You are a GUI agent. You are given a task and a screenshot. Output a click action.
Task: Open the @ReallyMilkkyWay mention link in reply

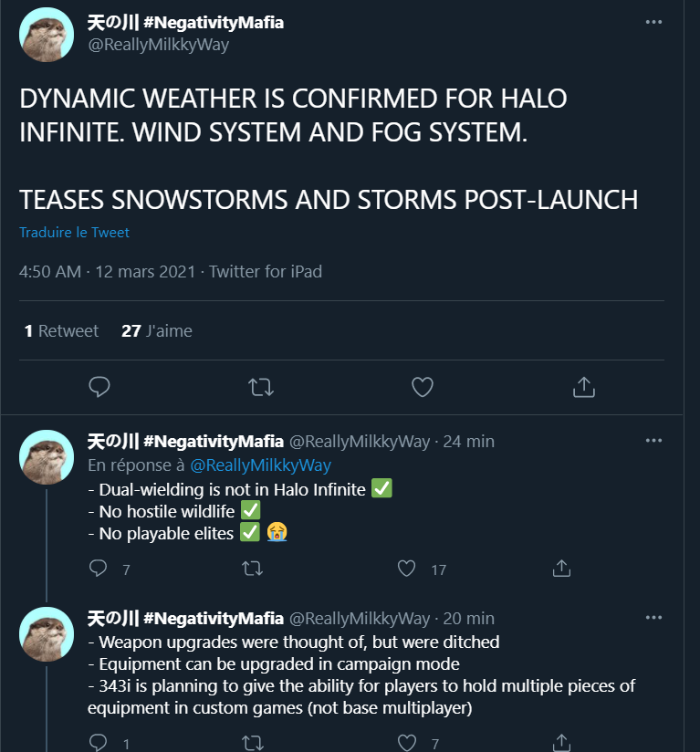(260, 465)
